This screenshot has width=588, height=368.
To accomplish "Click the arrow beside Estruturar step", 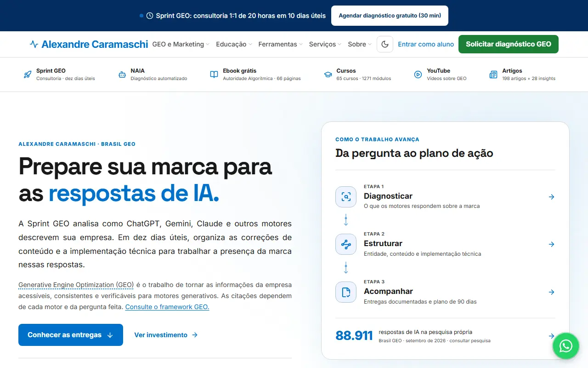I will 552,244.
